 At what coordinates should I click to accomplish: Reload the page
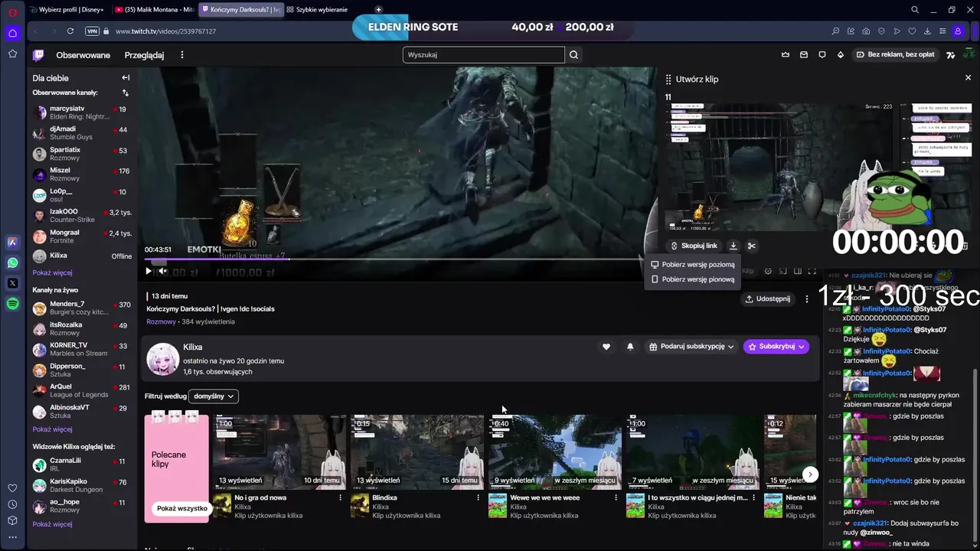click(x=70, y=31)
